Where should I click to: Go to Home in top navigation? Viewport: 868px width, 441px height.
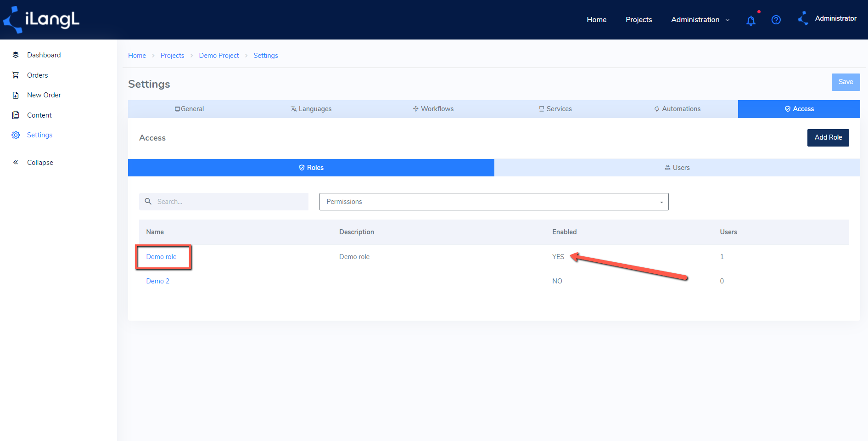point(597,19)
